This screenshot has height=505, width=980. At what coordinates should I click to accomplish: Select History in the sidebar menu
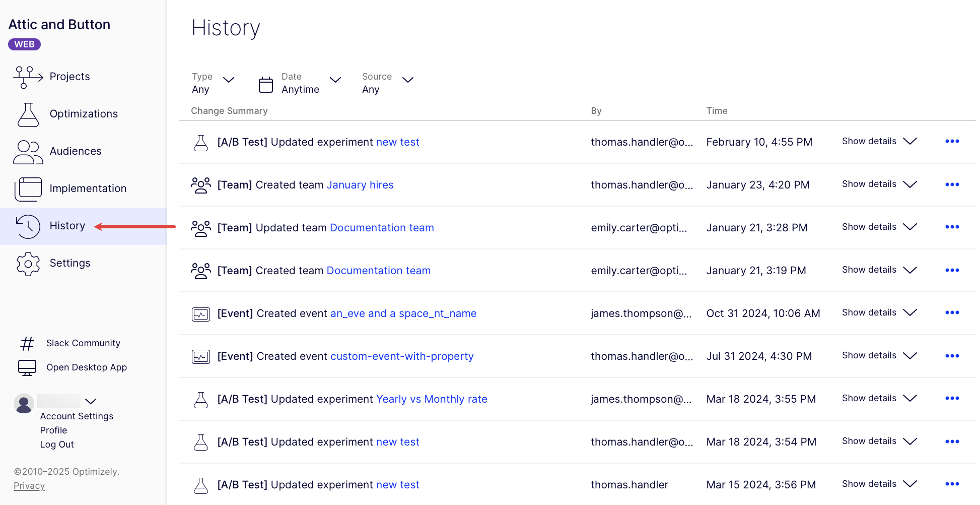pos(67,226)
